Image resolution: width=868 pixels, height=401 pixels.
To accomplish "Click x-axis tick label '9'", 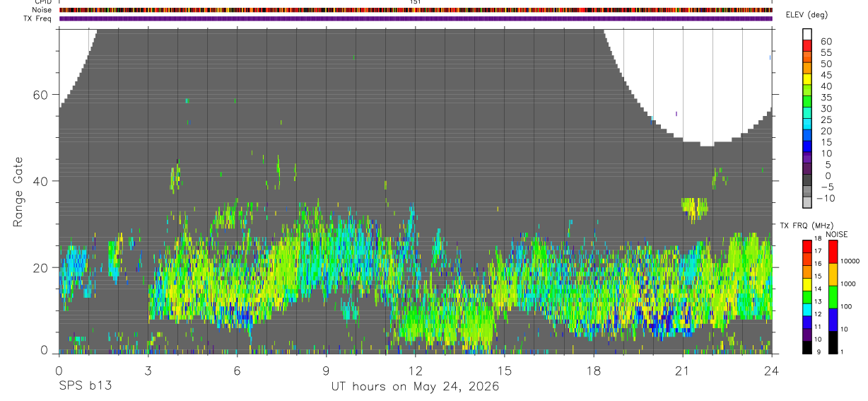I will click(326, 371).
